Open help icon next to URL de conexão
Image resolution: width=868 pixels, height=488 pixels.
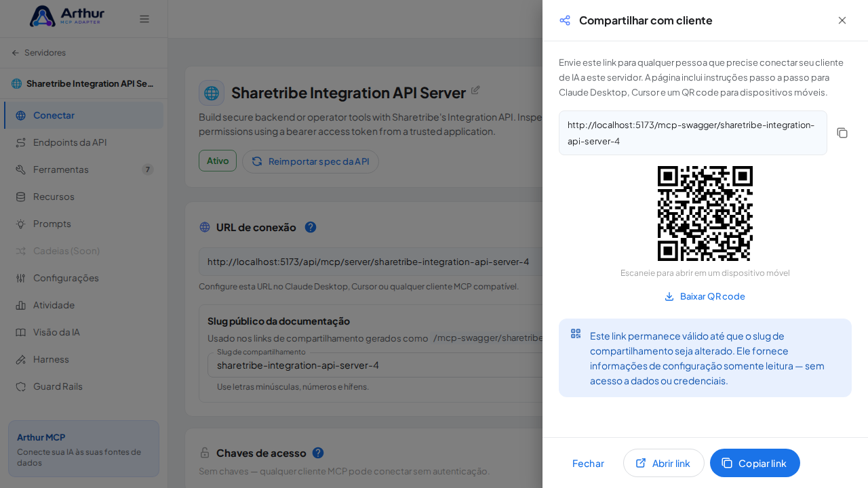pos(311,227)
